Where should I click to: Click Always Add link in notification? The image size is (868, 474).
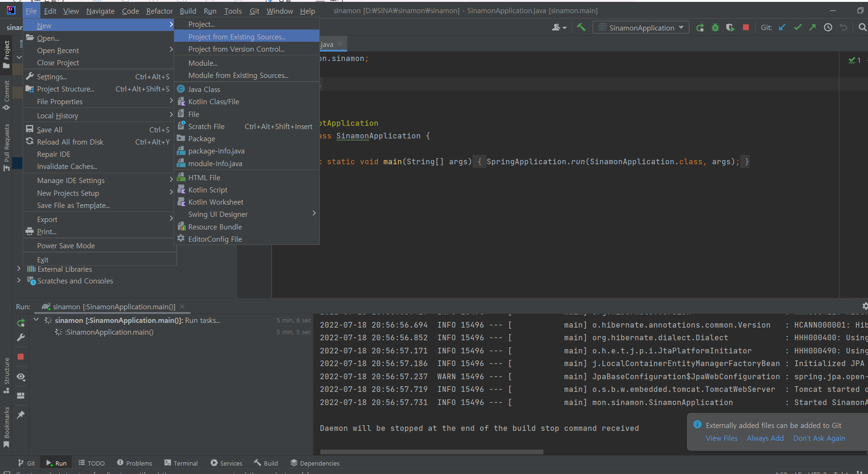tap(765, 438)
